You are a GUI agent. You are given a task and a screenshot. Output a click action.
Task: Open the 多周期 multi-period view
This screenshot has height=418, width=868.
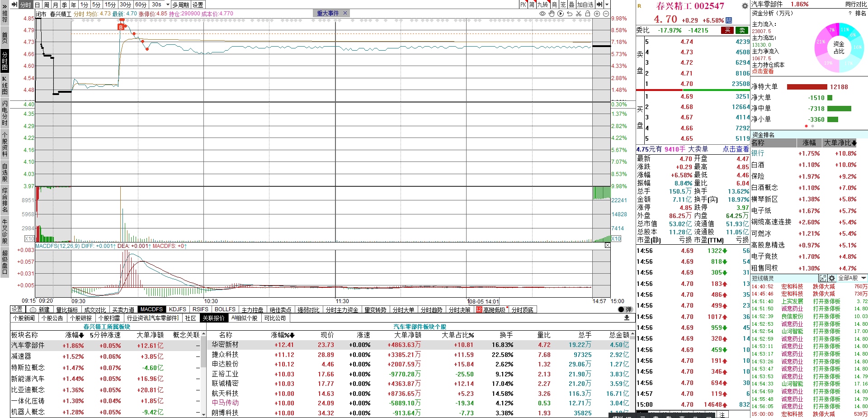pyautogui.click(x=181, y=5)
